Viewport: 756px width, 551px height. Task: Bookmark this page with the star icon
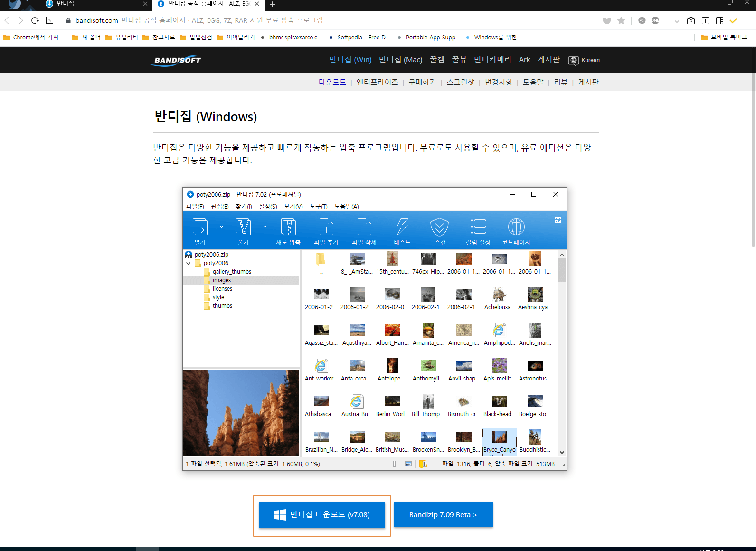tap(621, 20)
